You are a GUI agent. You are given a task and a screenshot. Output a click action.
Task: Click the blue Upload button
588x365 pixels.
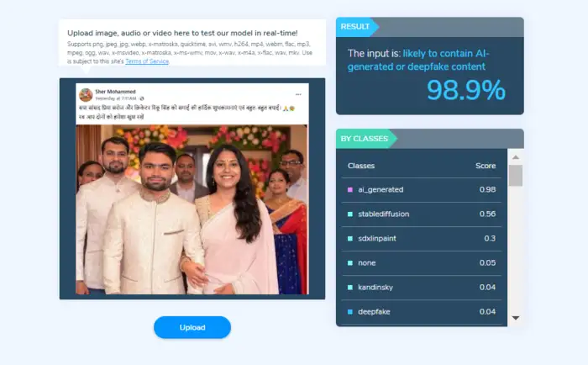192,327
